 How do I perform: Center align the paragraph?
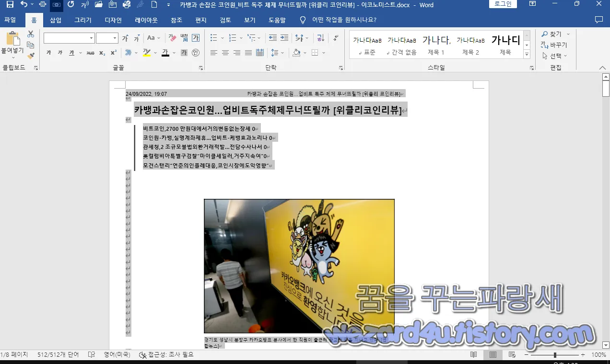(225, 53)
